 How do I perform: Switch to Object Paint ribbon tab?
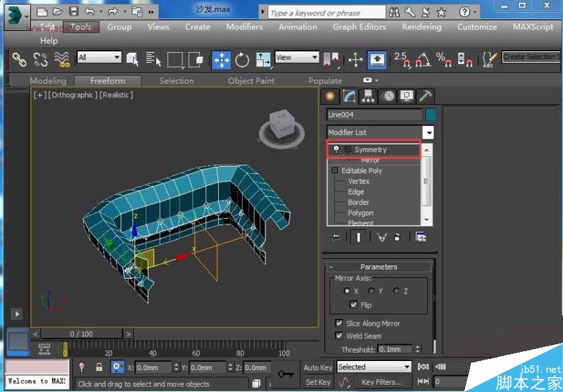click(x=251, y=81)
